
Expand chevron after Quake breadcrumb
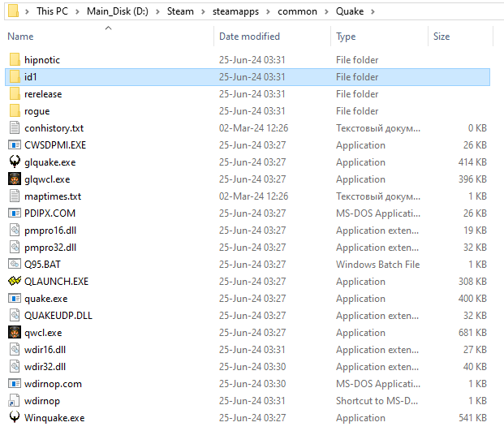point(373,11)
